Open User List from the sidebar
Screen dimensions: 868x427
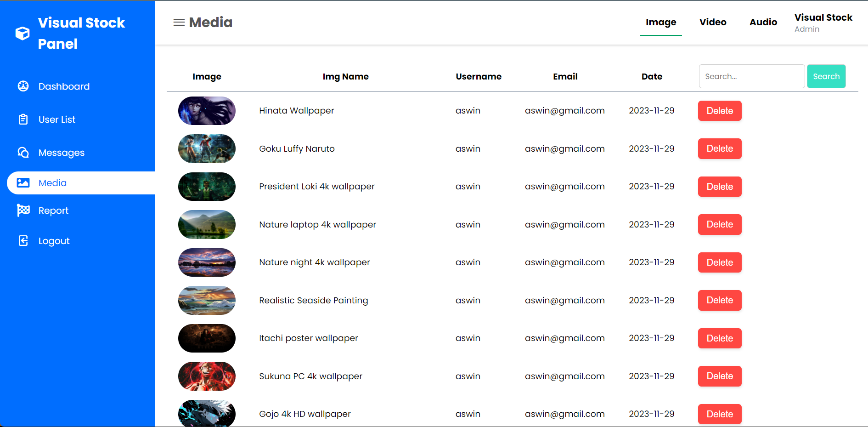pyautogui.click(x=57, y=120)
